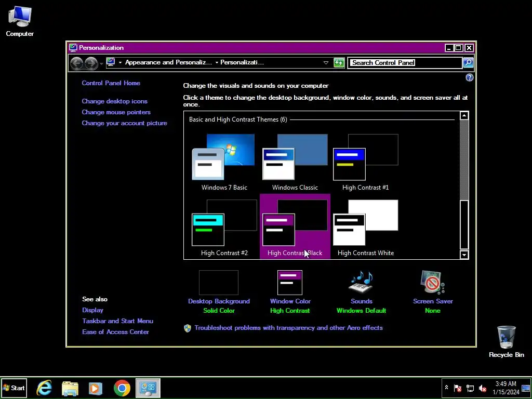Click the theme list scroll up arrow
The image size is (532, 399).
coord(464,116)
